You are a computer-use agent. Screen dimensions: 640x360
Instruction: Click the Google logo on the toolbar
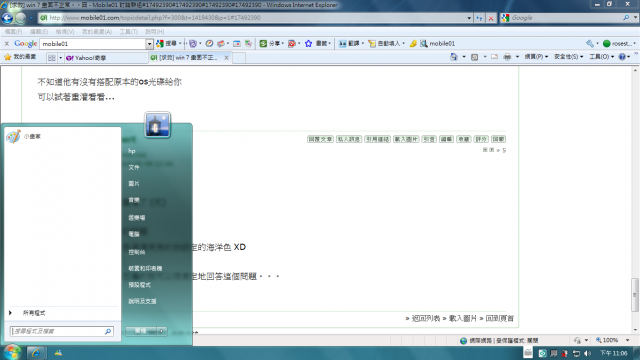tap(25, 43)
